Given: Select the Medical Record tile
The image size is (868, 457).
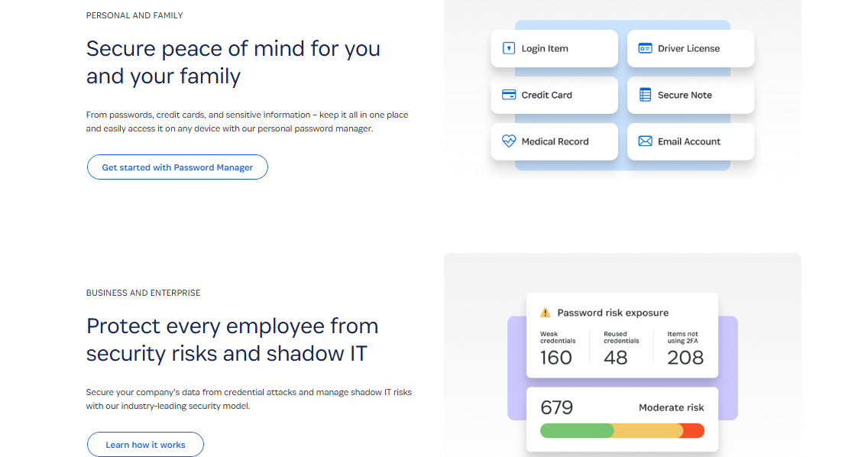Looking at the screenshot, I should (554, 141).
